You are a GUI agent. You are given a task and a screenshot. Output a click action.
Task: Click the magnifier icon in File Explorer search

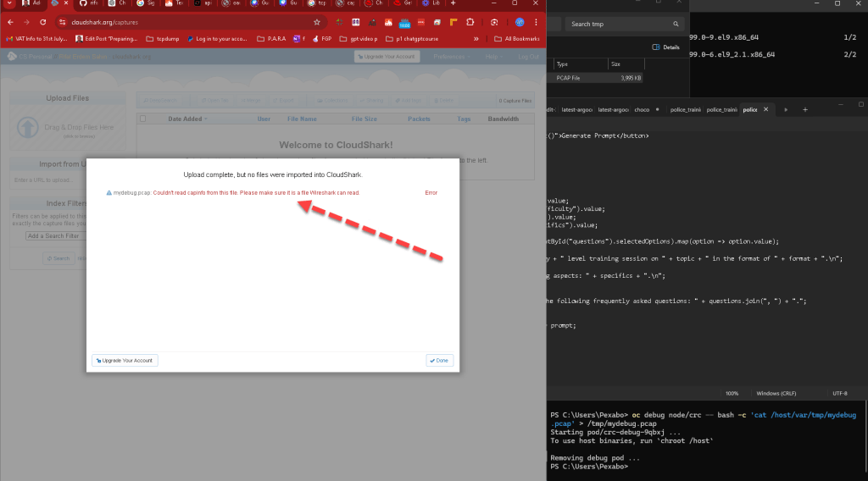(676, 25)
